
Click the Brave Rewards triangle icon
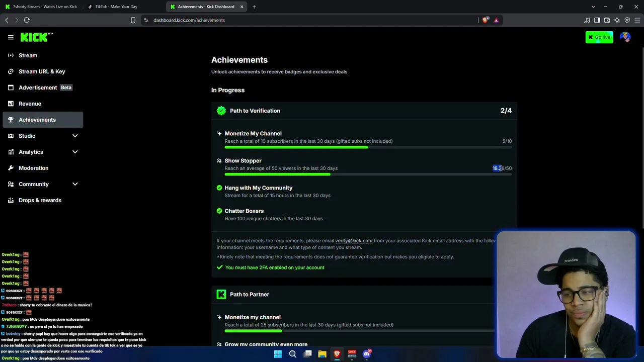click(x=496, y=20)
